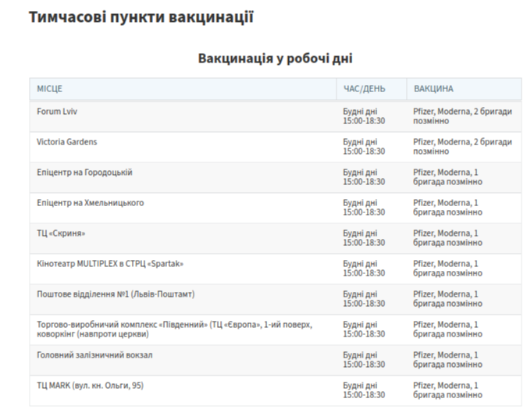Click the vaccine cell in the Forum Lviv row
527x420 pixels.
(x=464, y=116)
